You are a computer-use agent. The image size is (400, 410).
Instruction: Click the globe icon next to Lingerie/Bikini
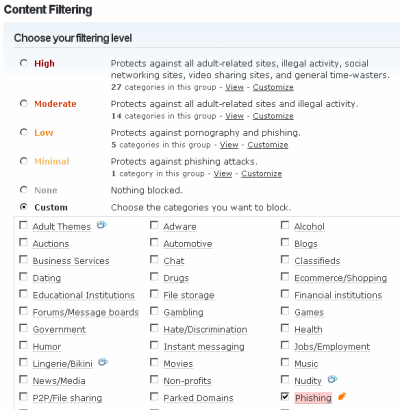pos(103,362)
